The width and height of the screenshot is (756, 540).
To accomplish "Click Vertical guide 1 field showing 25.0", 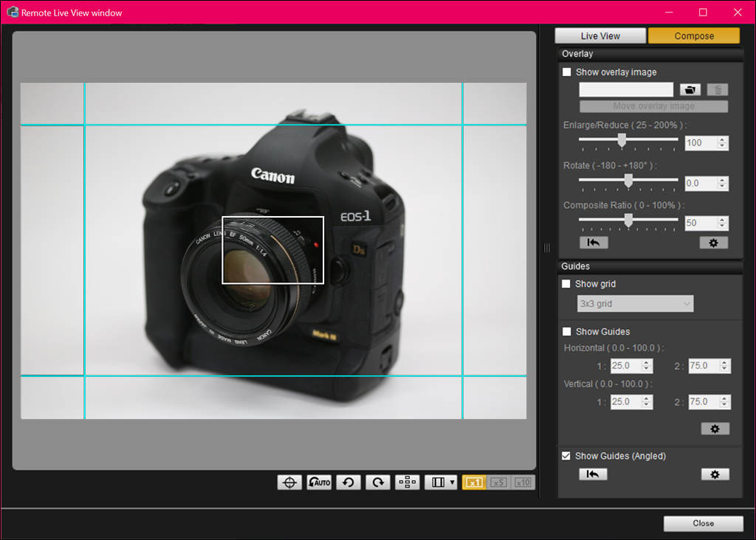I will (626, 402).
